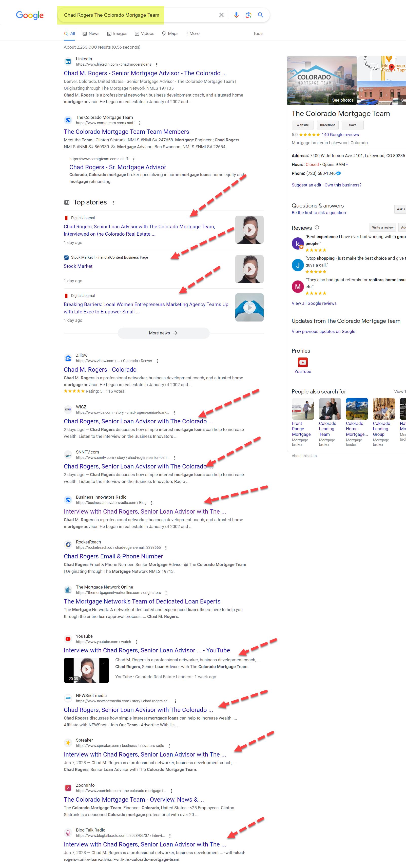Open options menu for the Zillow result
This screenshot has height=868, width=406.
[x=157, y=361]
